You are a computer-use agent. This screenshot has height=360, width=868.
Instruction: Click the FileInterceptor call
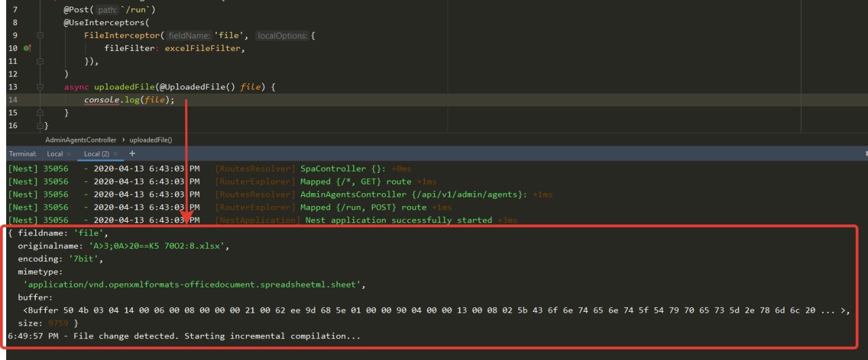[x=121, y=35]
